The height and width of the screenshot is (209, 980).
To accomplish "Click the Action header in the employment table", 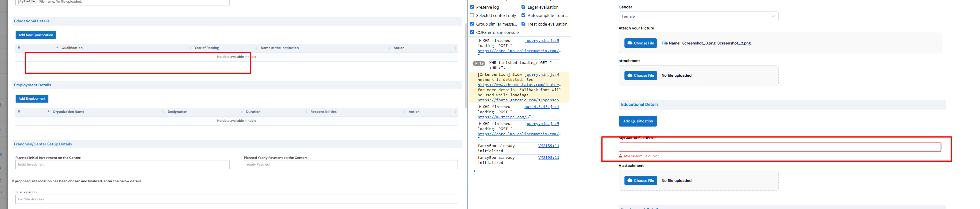I will point(432,112).
